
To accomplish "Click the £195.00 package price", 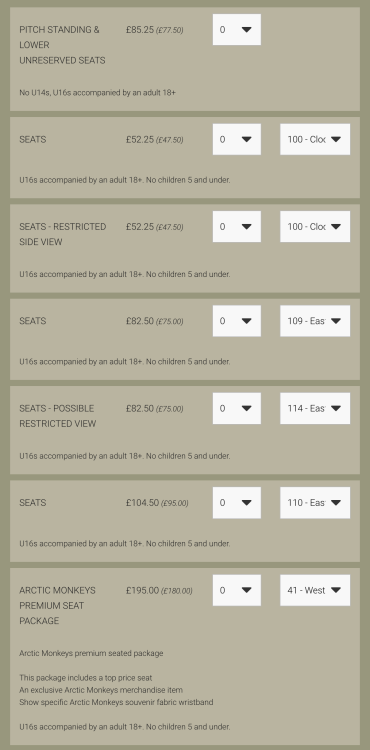I will (142, 590).
